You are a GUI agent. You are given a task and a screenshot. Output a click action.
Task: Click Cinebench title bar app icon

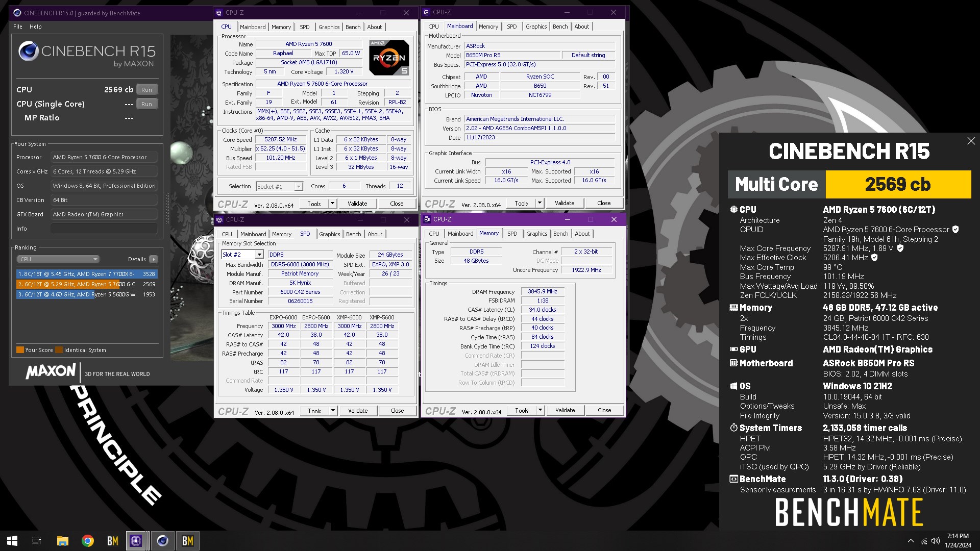[17, 13]
